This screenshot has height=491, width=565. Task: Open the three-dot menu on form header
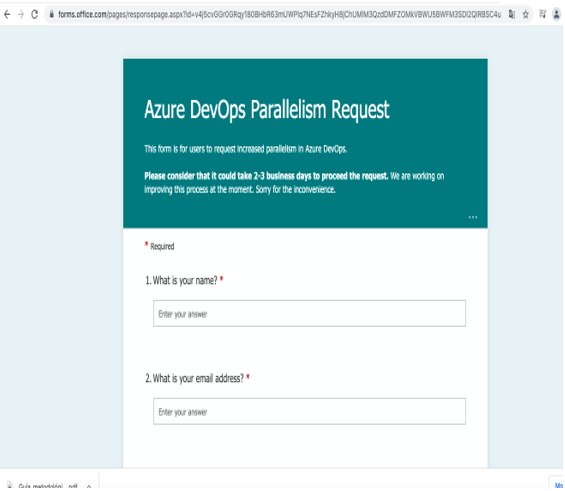(x=473, y=217)
